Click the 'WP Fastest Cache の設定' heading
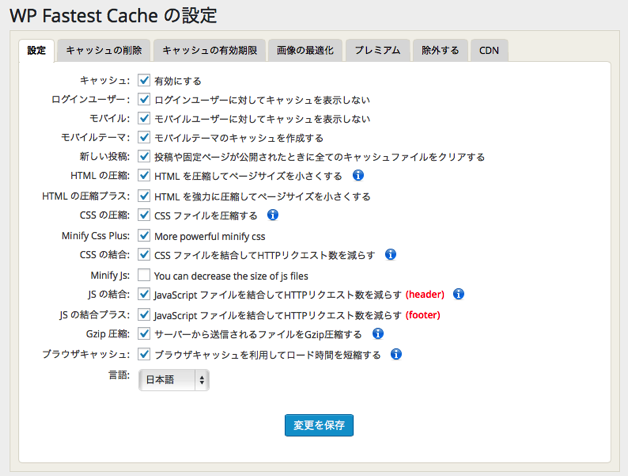Image resolution: width=628 pixels, height=476 pixels. 113,16
